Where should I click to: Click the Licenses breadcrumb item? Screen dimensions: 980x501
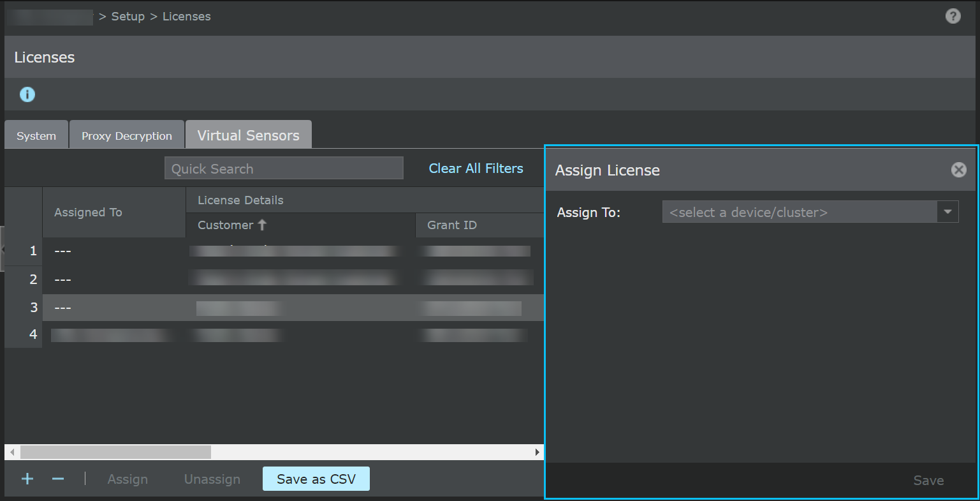tap(187, 17)
